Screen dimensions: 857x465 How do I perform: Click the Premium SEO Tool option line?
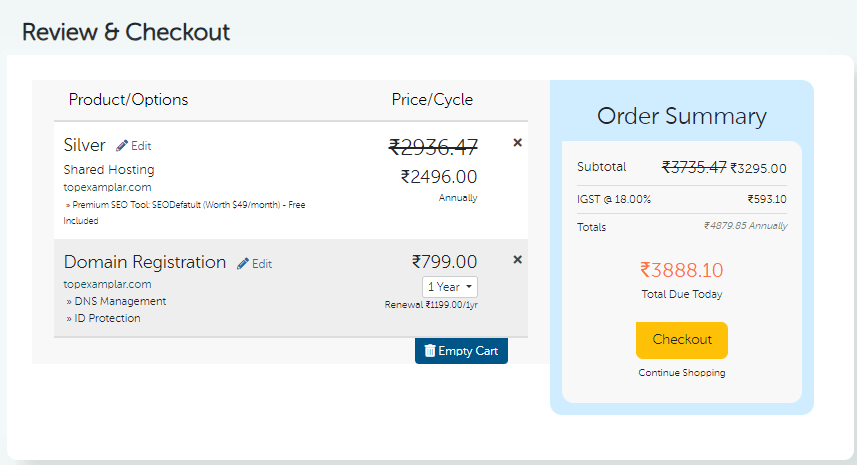pyautogui.click(x=185, y=205)
